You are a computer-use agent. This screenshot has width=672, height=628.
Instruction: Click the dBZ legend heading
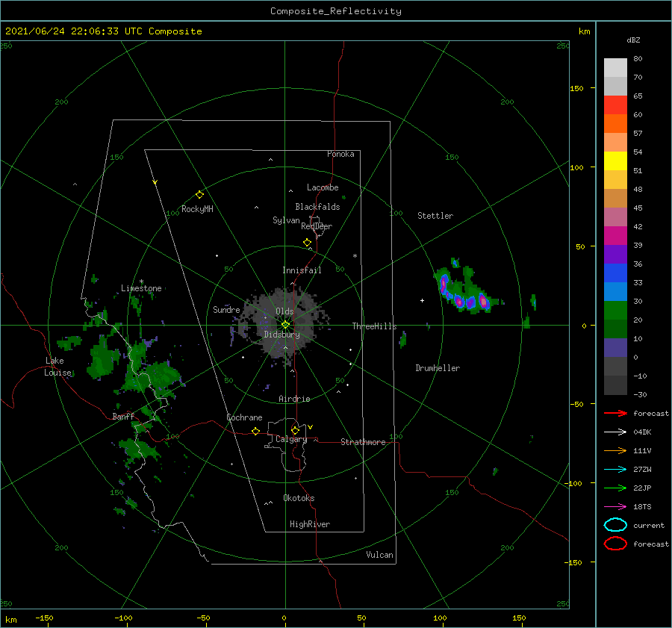point(633,40)
